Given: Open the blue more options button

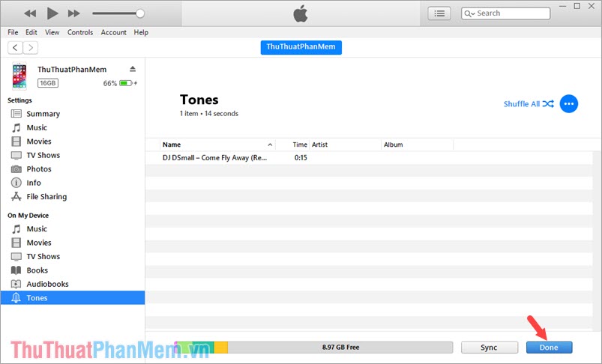Looking at the screenshot, I should click(x=568, y=103).
